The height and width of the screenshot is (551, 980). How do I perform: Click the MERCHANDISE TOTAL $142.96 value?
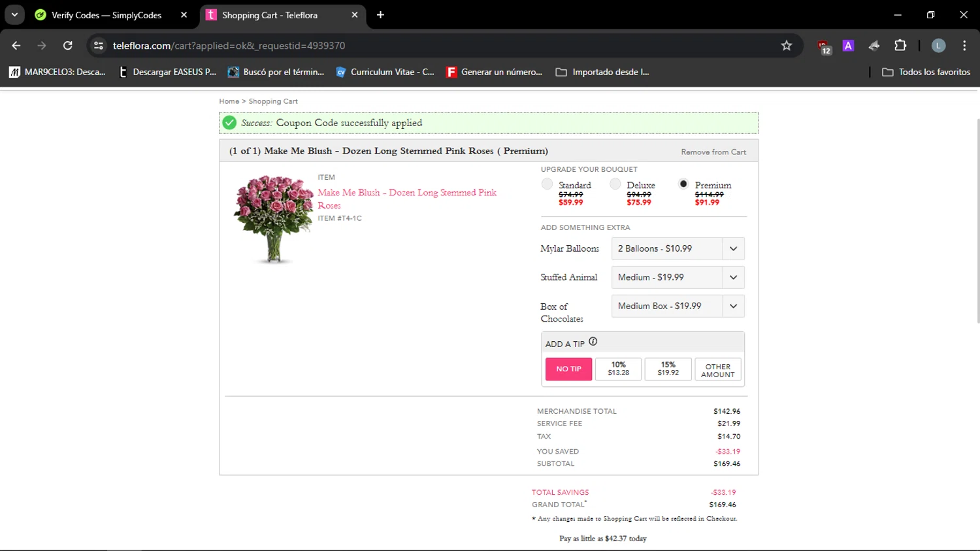(727, 411)
